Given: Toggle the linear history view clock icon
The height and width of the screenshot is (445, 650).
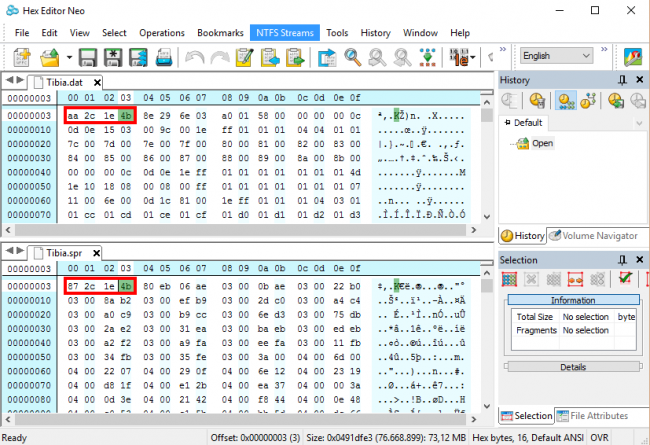Looking at the screenshot, I should click(566, 100).
